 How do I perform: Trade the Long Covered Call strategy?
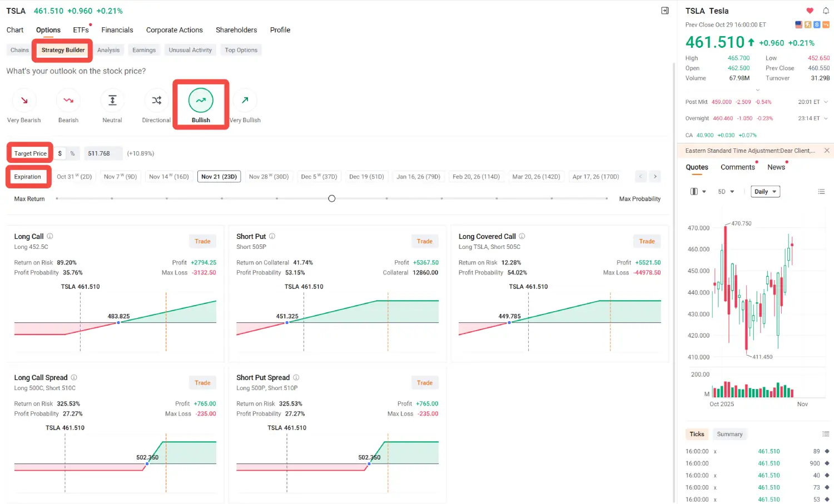click(647, 241)
